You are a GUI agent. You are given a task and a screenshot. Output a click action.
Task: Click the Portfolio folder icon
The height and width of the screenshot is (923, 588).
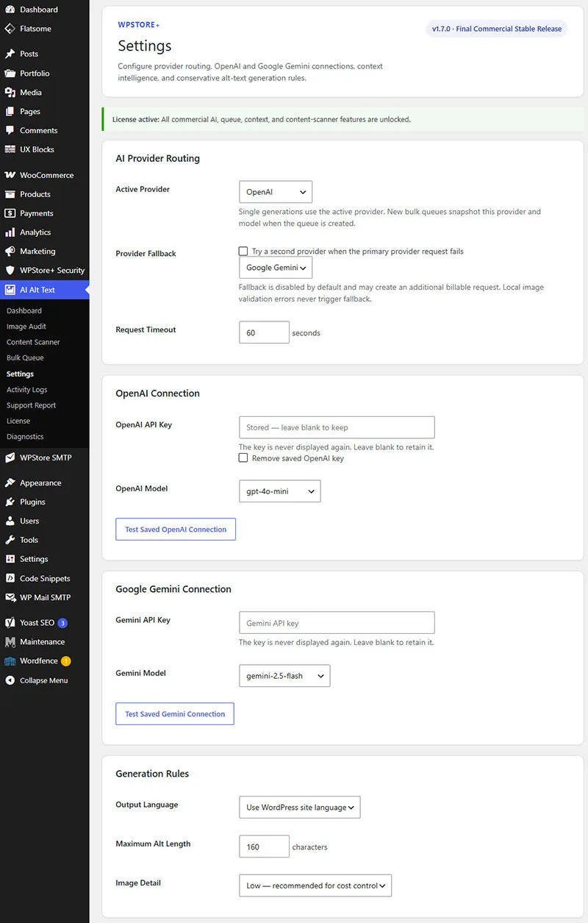(x=10, y=73)
